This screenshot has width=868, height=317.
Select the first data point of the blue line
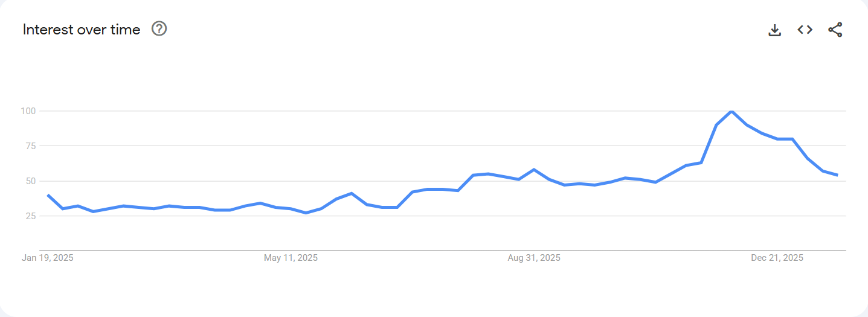(48, 195)
